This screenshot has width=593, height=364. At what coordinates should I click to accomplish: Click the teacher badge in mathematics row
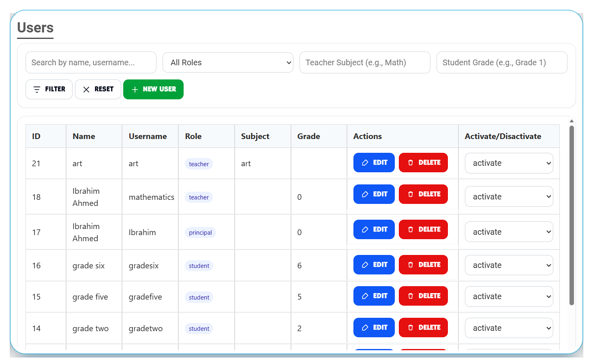point(199,197)
